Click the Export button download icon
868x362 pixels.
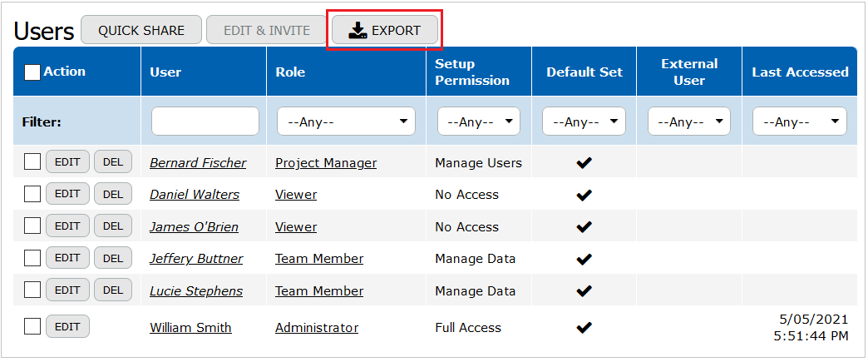[x=358, y=31]
